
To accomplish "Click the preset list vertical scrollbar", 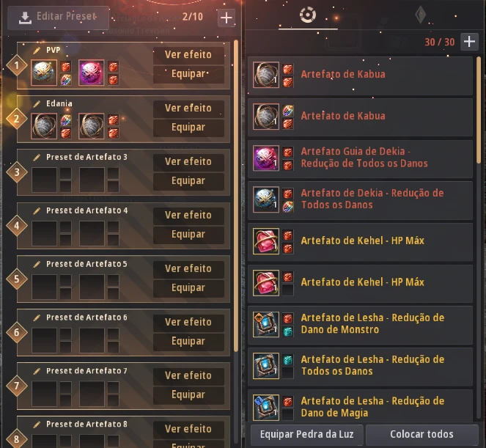I will pyautogui.click(x=236, y=195).
